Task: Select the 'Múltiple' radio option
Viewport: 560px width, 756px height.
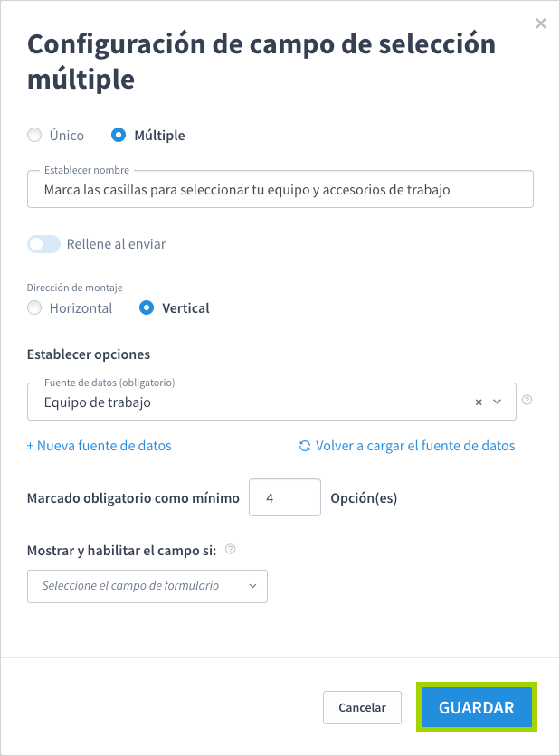Action: pos(119,136)
